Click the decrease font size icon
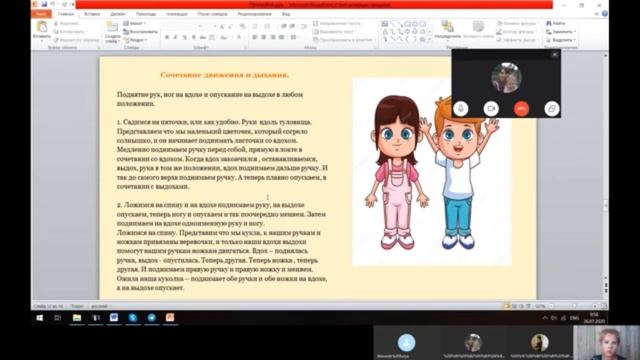640x360 pixels. tap(230, 27)
